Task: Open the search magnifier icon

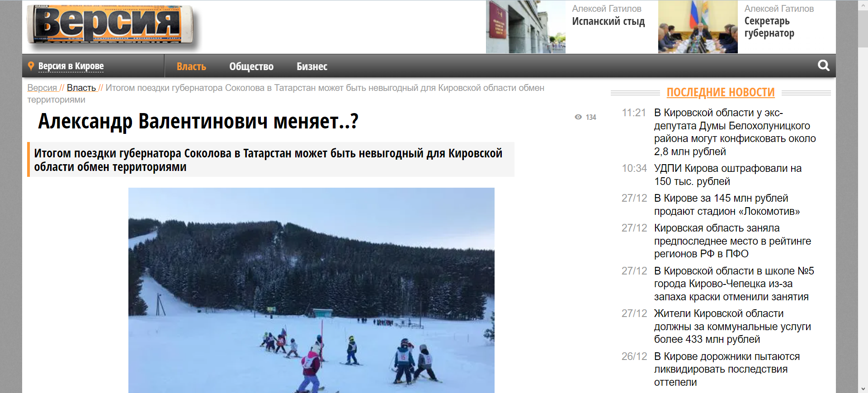Action: 823,66
